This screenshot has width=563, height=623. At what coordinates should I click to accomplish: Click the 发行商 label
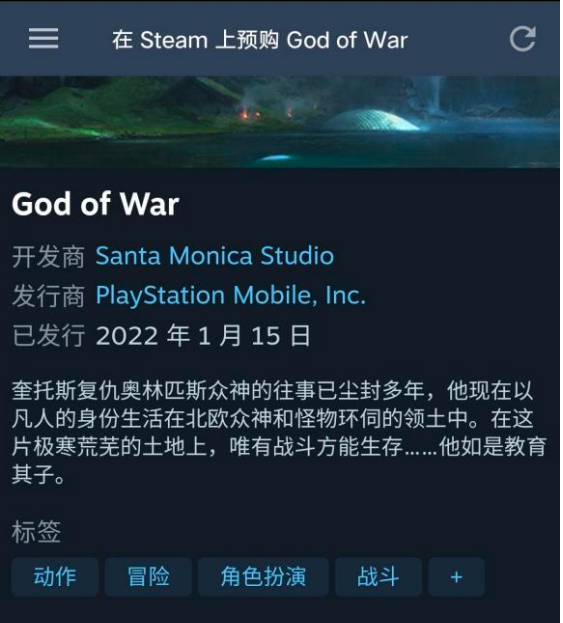48,296
